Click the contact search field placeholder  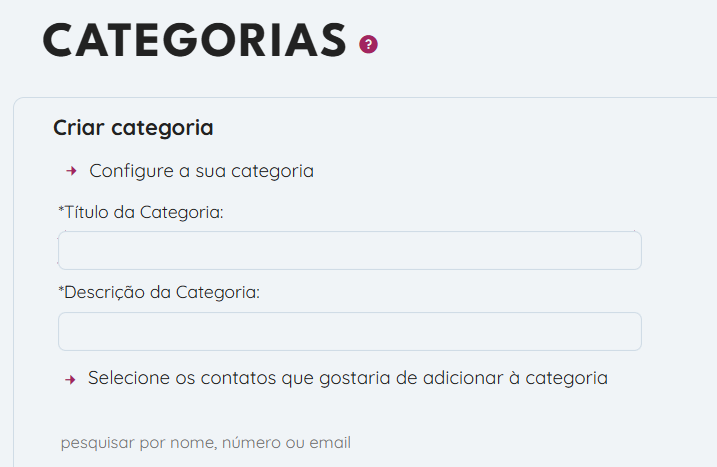[205, 442]
